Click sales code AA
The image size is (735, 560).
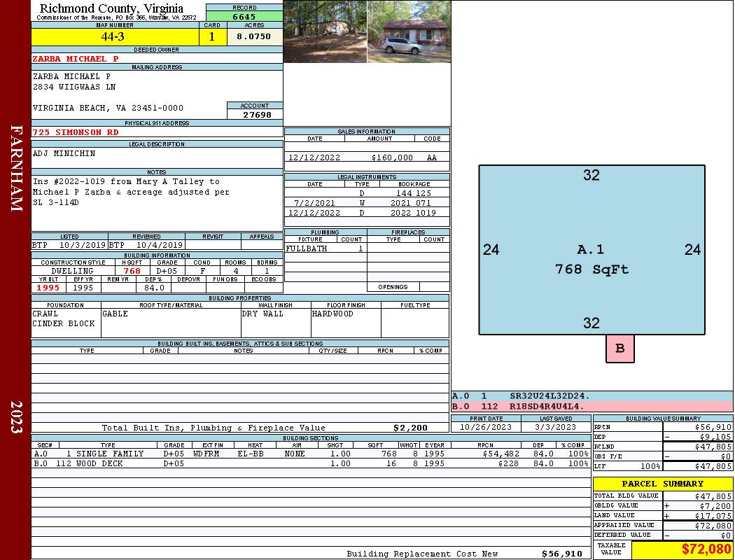coord(432,157)
